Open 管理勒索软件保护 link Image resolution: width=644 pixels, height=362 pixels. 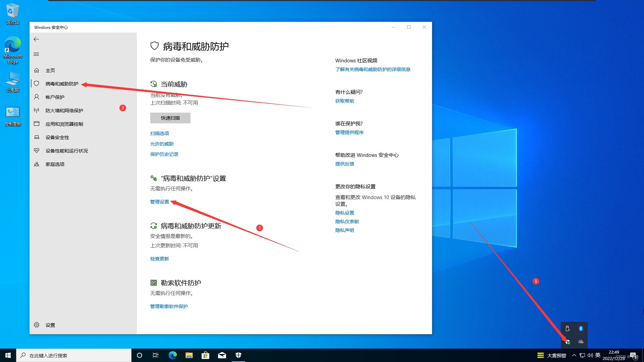[169, 306]
